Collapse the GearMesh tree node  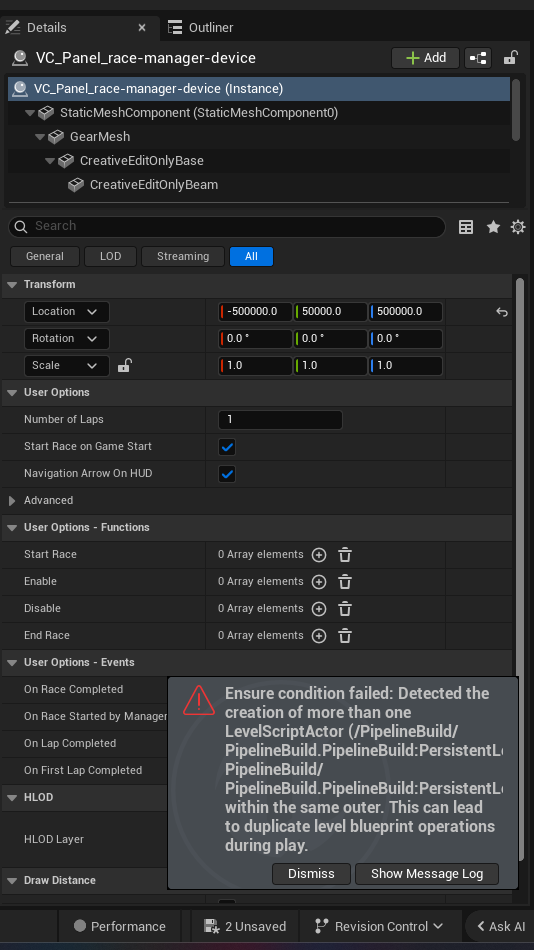(40, 137)
